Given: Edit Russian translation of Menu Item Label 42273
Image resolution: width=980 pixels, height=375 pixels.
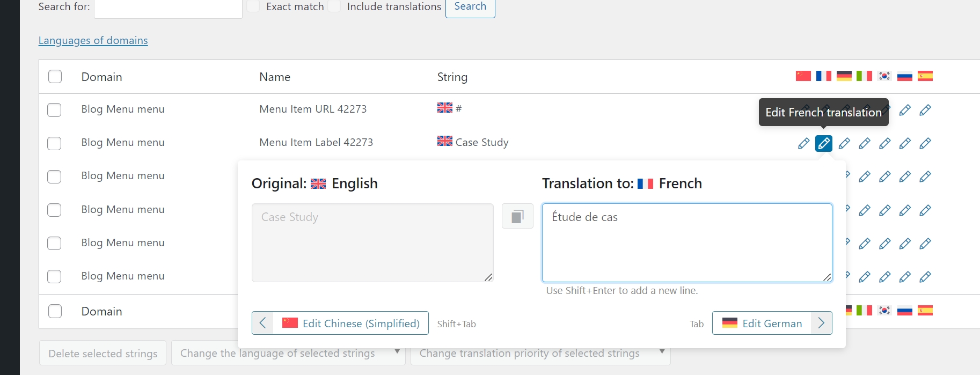Looking at the screenshot, I should [905, 143].
